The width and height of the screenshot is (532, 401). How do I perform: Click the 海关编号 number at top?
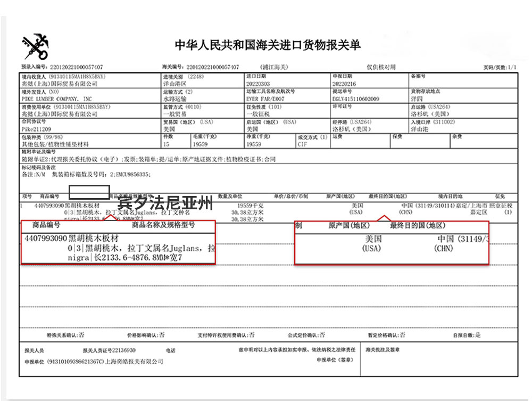(x=212, y=67)
